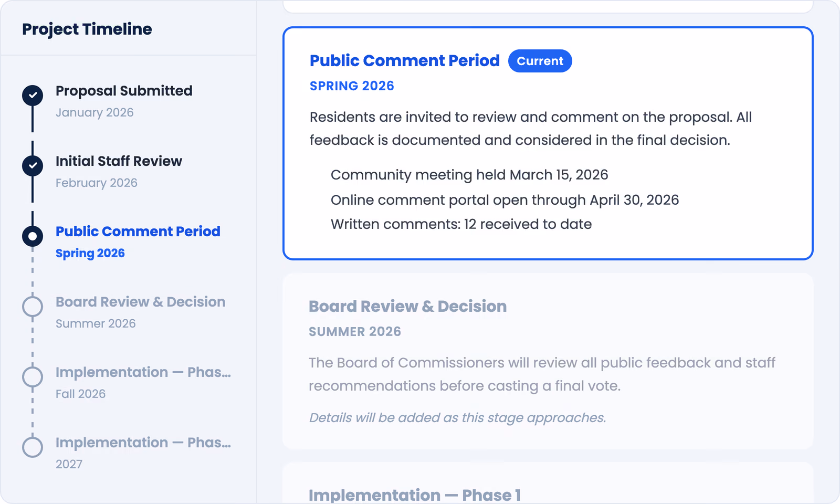Click the "January 2026" date in the sidebar
This screenshot has height=504, width=840.
click(94, 112)
